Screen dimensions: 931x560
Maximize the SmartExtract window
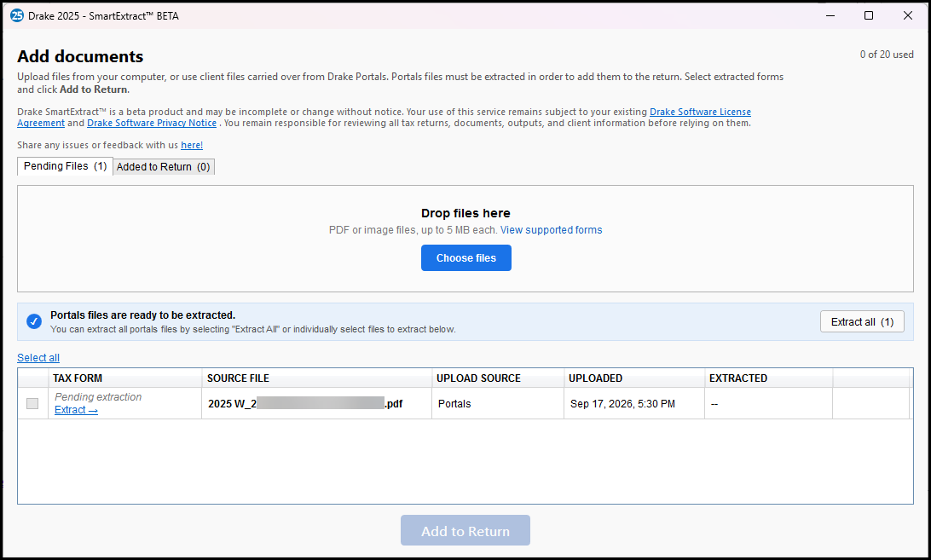coord(869,15)
